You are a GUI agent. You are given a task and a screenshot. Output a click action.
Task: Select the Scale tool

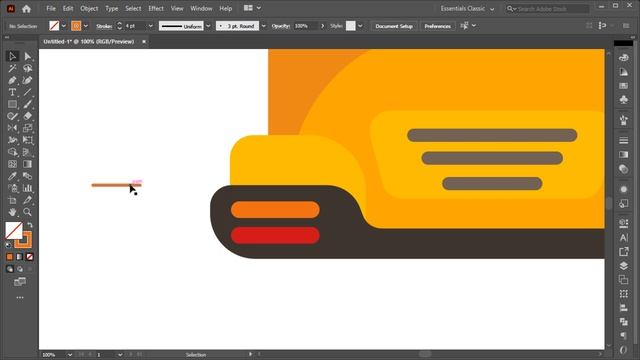[27, 128]
